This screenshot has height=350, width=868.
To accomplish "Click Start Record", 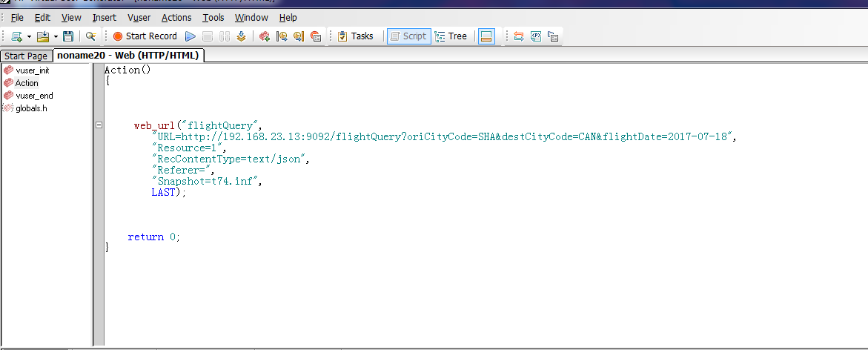I will click(145, 36).
